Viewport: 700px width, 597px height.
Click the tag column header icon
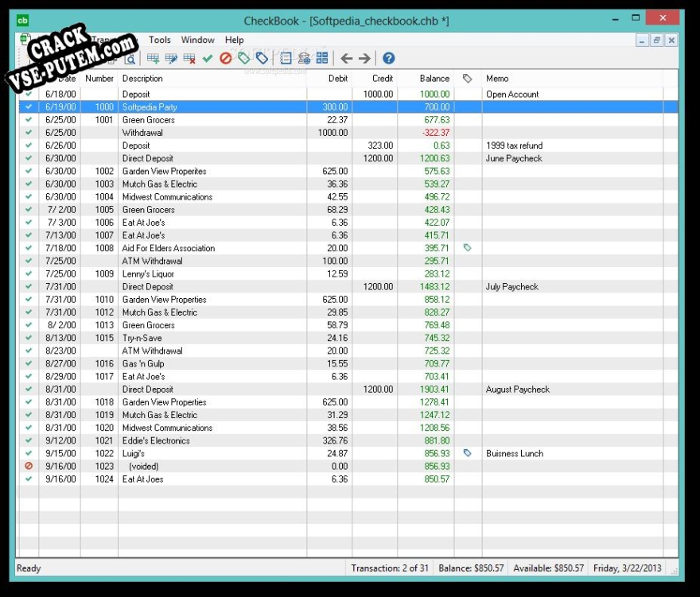click(x=468, y=79)
